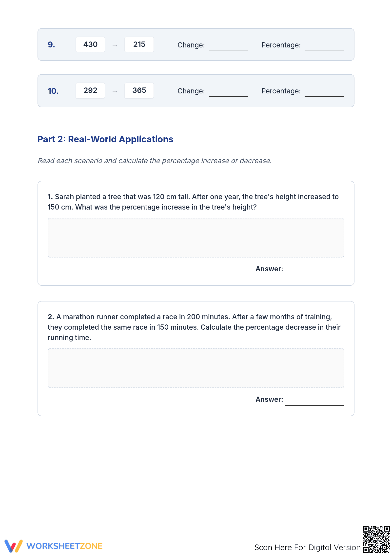The image size is (392, 555).
Task: Click the QR code for digital version
Action: [x=376, y=539]
